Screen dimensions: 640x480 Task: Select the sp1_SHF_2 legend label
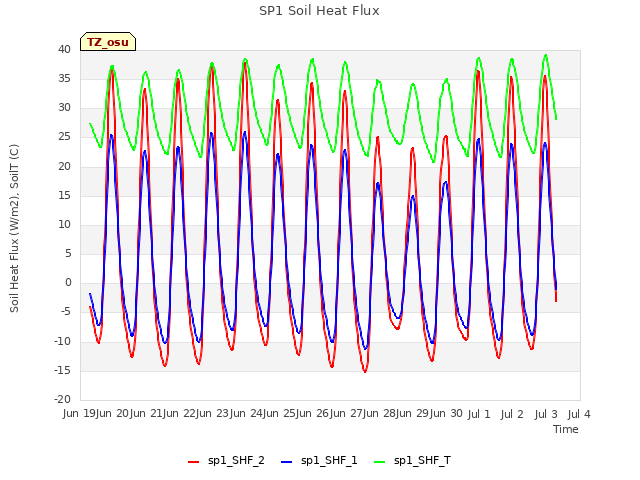click(x=236, y=461)
